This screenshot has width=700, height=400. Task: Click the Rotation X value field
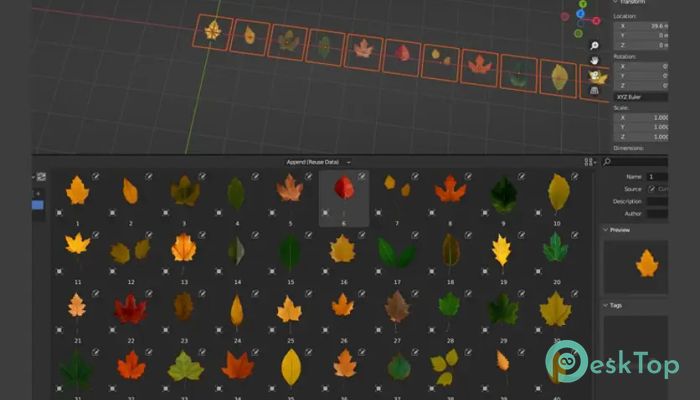(x=641, y=67)
